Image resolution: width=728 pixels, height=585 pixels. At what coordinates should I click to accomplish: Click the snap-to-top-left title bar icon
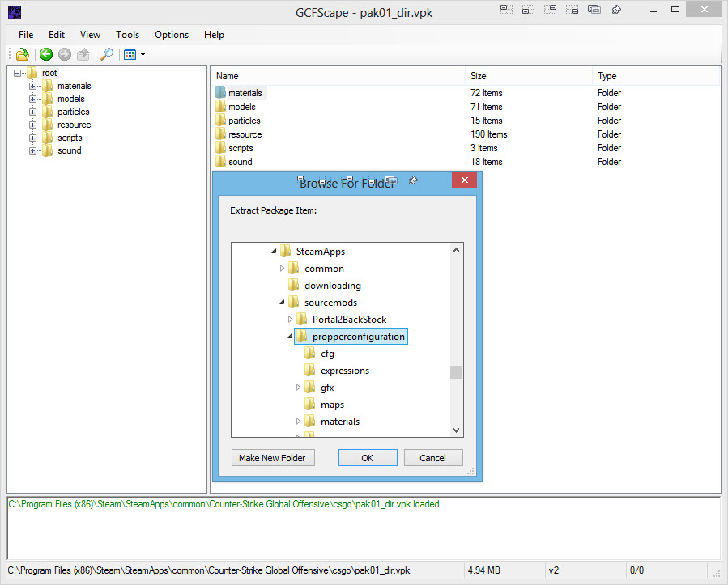coord(506,9)
